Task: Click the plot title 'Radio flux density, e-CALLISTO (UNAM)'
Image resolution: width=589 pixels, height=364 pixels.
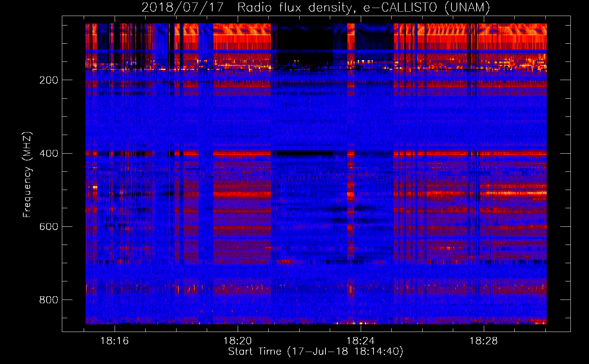Action: click(364, 7)
